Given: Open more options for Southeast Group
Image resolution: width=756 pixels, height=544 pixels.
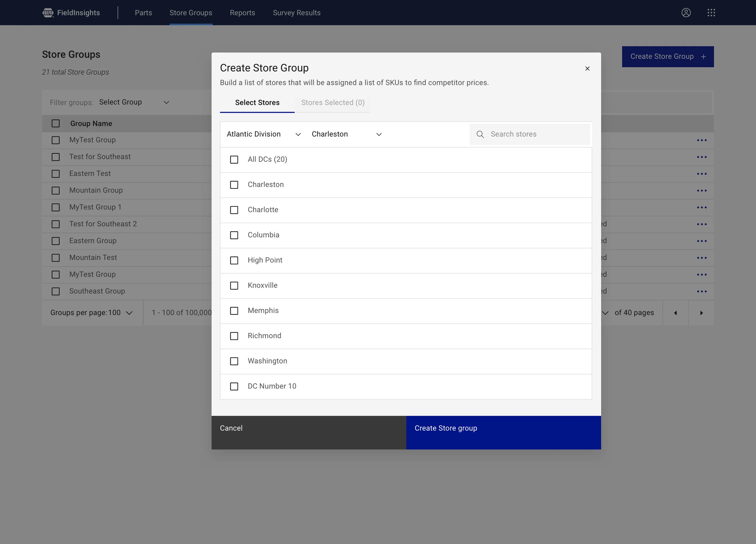Looking at the screenshot, I should [702, 291].
